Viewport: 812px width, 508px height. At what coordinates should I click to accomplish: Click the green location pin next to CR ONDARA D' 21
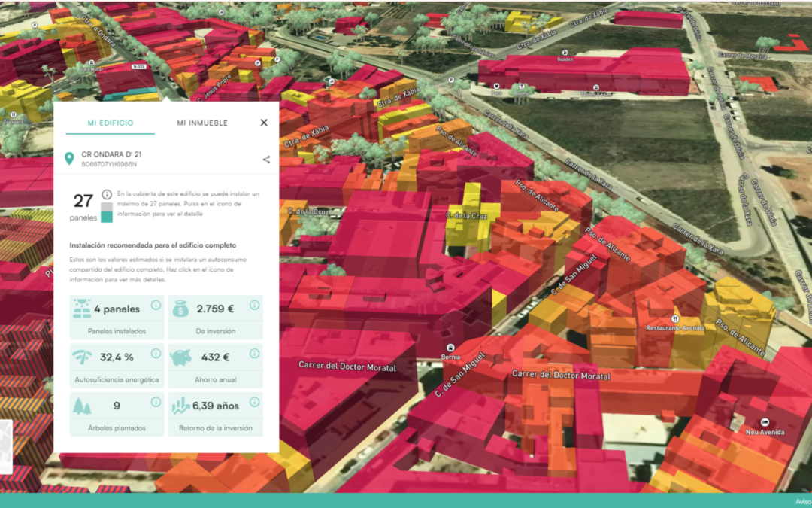69,159
